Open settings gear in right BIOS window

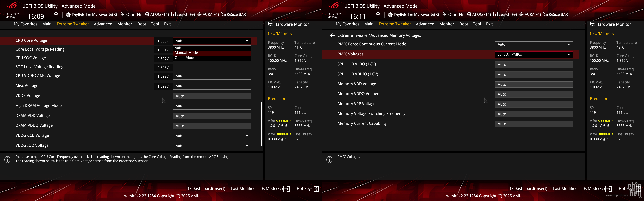click(378, 13)
